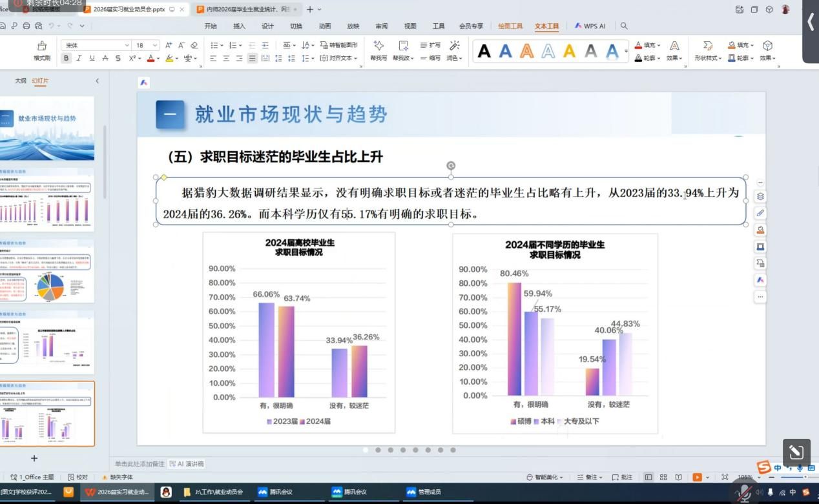819x504 pixels.
Task: Switch to the 绘图工具 tab
Action: tap(510, 26)
